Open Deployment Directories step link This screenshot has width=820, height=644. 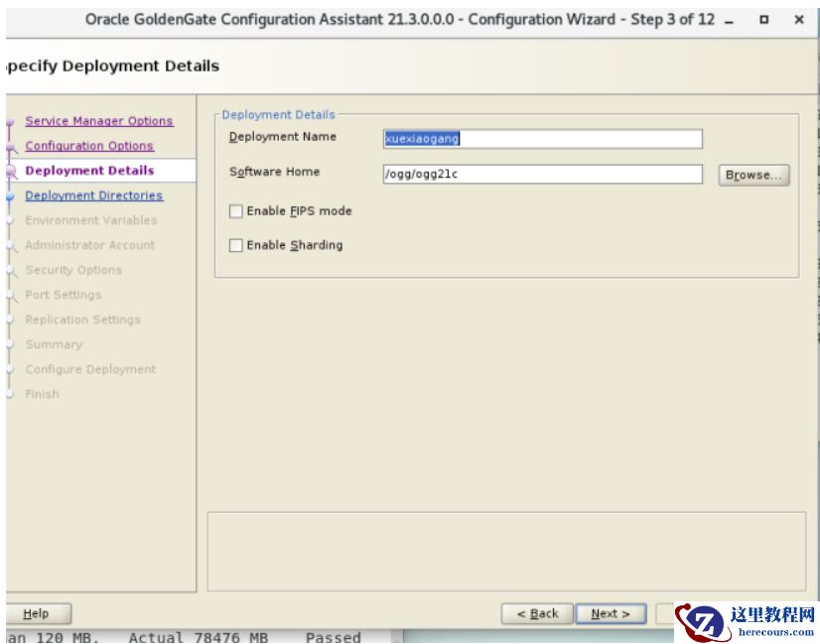(93, 195)
